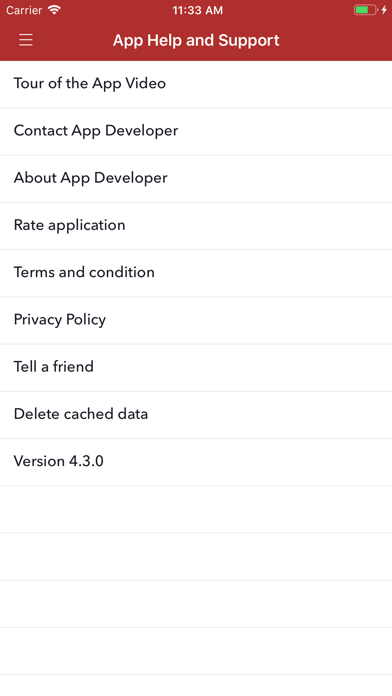Open Tour of the App Video
The width and height of the screenshot is (392, 696).
click(196, 84)
